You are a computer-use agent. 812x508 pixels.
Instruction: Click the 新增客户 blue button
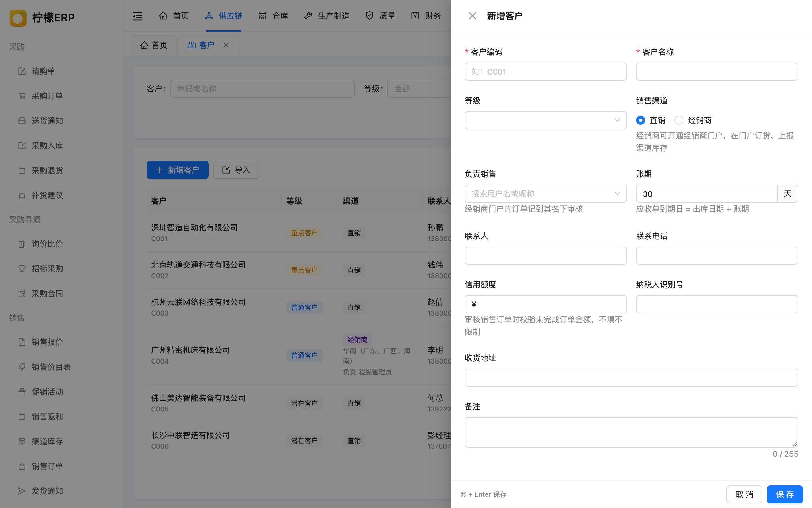coord(178,170)
